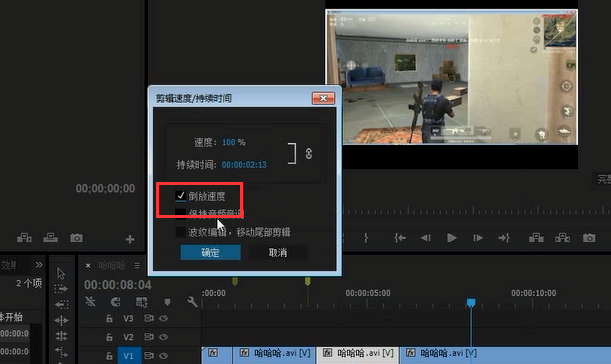Mark Out point in program monitor

click(366, 238)
